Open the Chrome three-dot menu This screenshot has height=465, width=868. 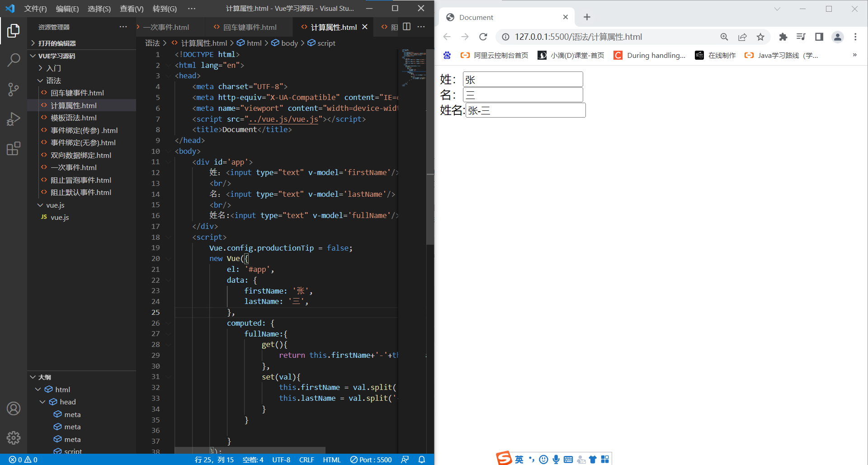point(855,37)
